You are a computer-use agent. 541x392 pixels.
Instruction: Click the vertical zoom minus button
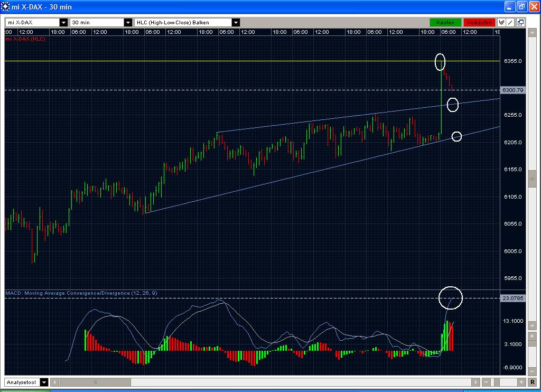click(x=532, y=371)
